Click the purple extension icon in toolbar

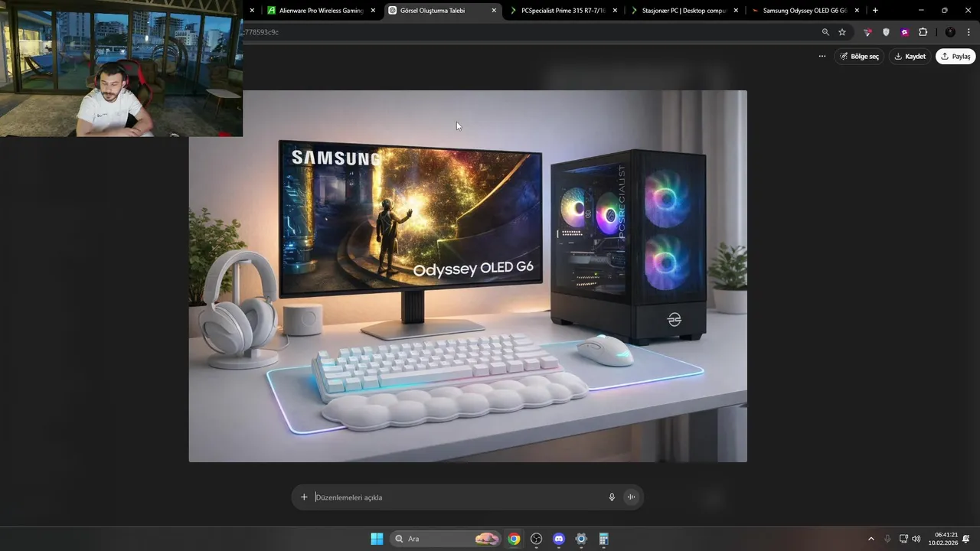coord(904,32)
